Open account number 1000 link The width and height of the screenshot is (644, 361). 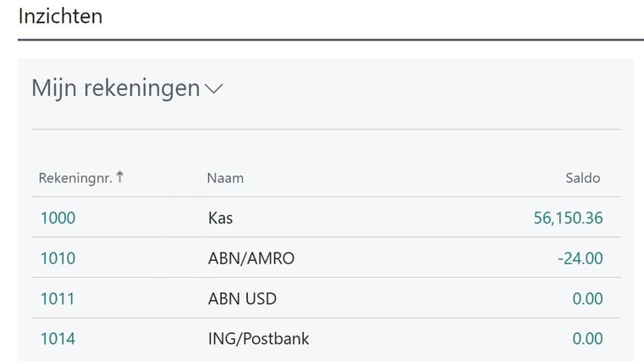point(58,218)
